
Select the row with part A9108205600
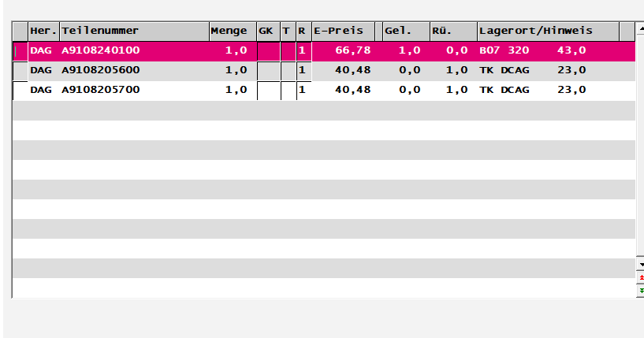[x=99, y=70]
